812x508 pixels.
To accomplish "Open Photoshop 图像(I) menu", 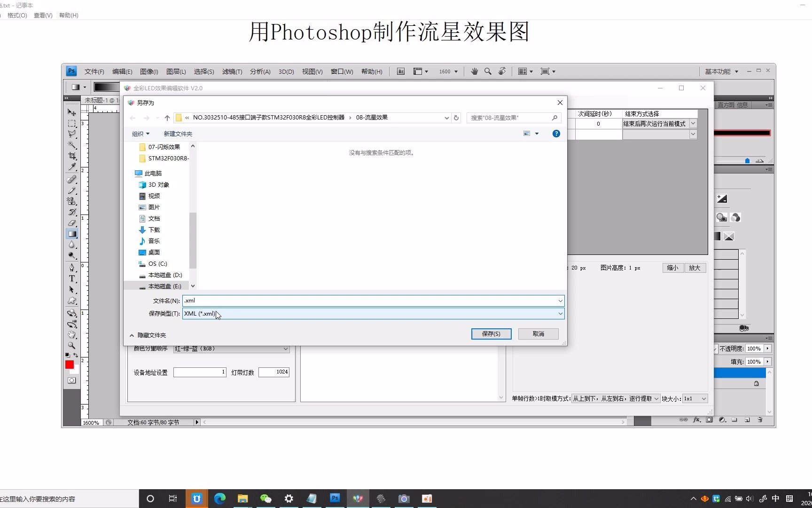I will tap(149, 71).
